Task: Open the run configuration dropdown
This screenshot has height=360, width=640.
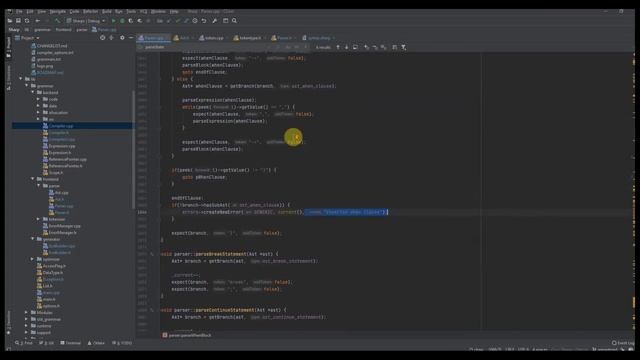Action: pyautogui.click(x=86, y=20)
